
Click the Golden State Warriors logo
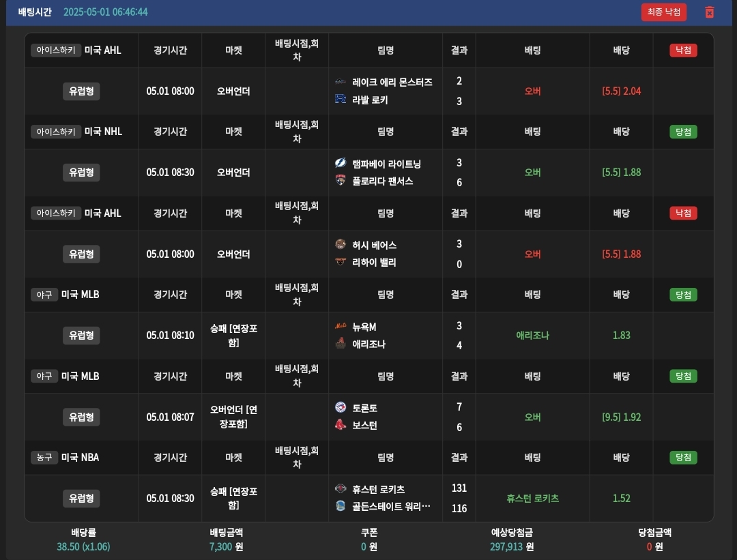341,507
